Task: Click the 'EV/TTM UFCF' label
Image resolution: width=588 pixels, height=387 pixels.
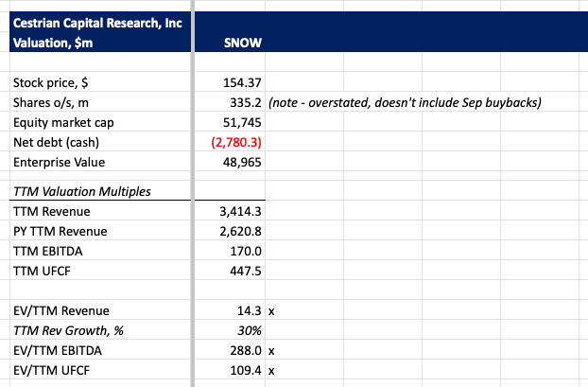Action: click(51, 371)
